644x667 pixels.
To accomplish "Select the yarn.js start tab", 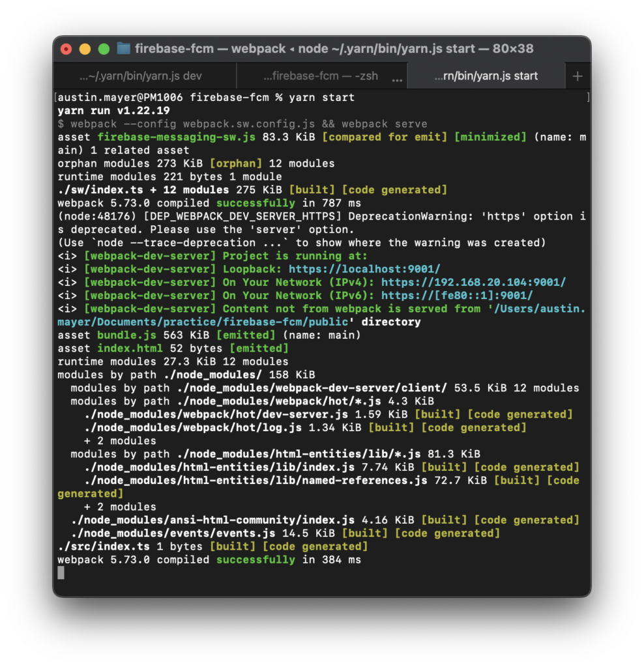I will pos(486,75).
